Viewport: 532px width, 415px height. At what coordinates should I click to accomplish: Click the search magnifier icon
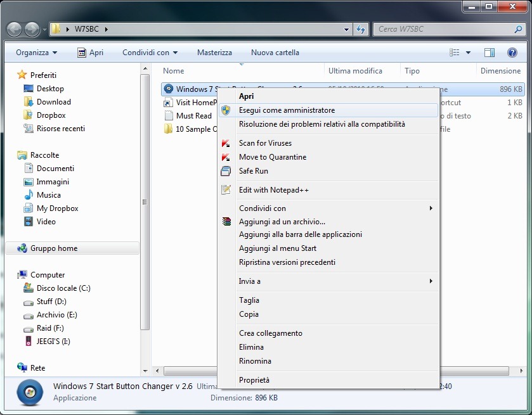tap(518, 30)
